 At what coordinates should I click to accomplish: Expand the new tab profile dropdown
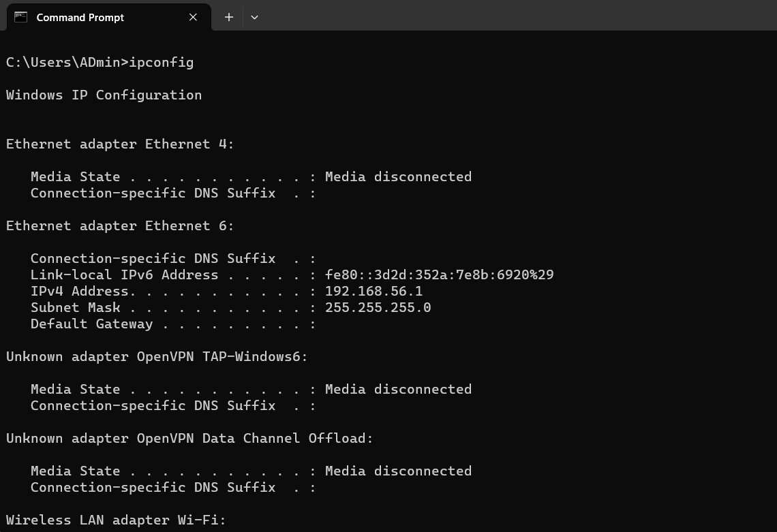point(254,17)
